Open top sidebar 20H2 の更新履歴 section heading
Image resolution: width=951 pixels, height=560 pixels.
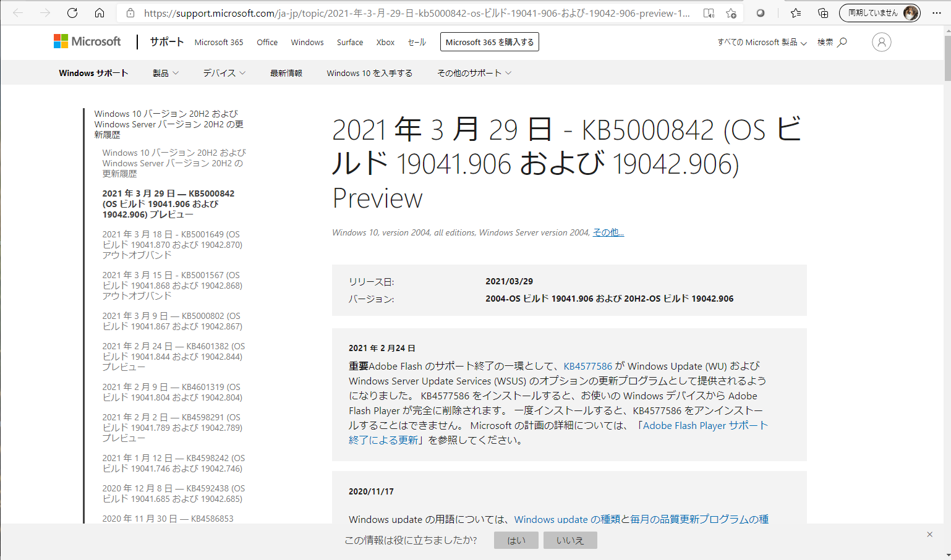point(169,124)
